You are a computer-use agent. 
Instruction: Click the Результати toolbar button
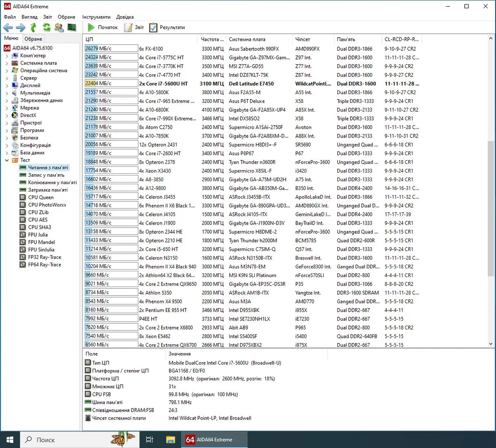[x=167, y=28]
